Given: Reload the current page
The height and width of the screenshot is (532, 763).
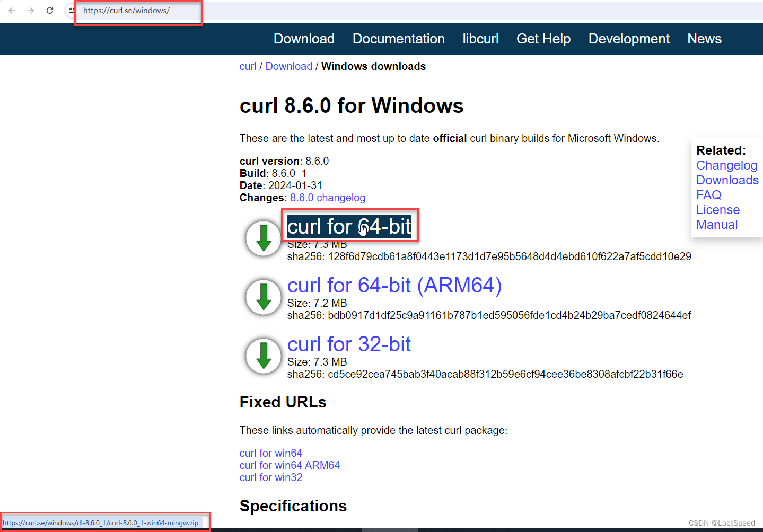Looking at the screenshot, I should click(x=49, y=10).
